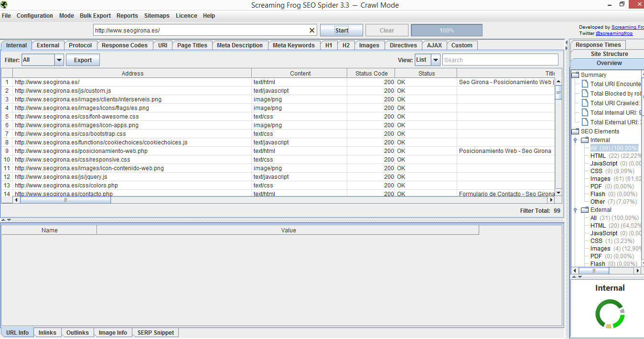This screenshot has width=644, height=339.
Task: Select row with js/custom.js address
Action: pyautogui.click(x=278, y=91)
